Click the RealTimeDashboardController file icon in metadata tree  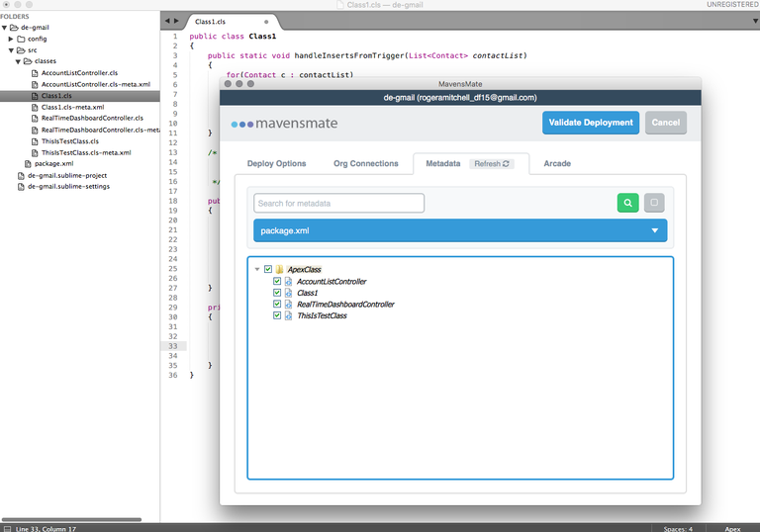click(x=288, y=304)
